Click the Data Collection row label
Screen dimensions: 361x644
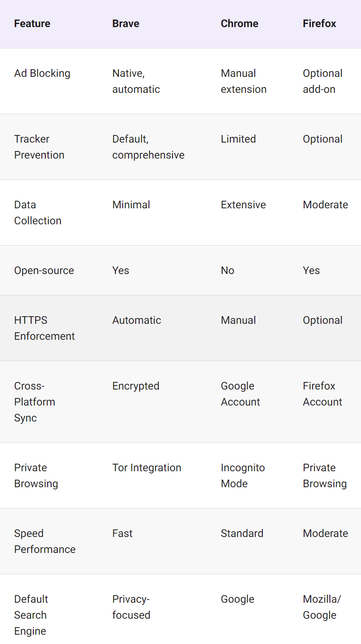point(38,213)
